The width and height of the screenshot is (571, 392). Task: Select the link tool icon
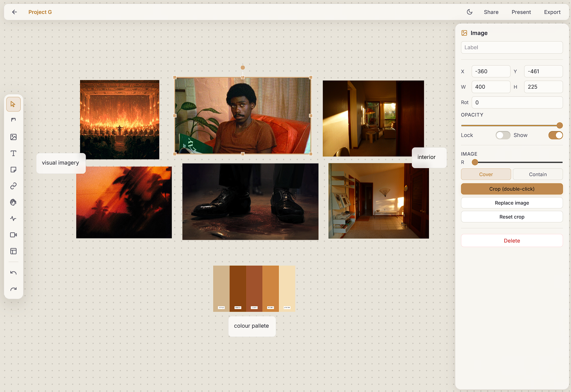(x=13, y=186)
